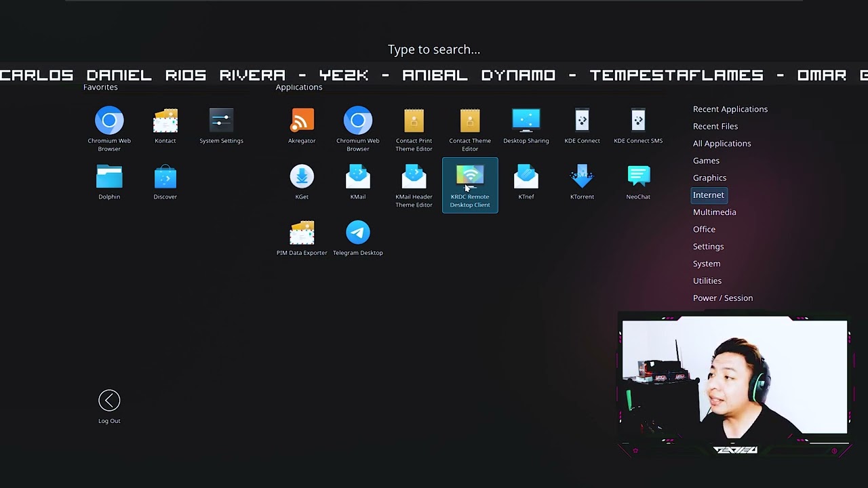
Task: Select the Games category
Action: 706,161
